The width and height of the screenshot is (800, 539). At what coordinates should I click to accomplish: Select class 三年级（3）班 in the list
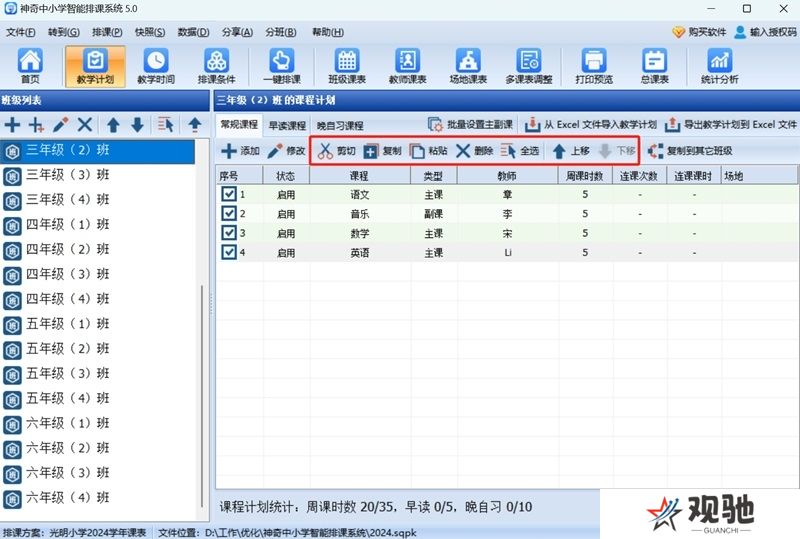pos(97,175)
